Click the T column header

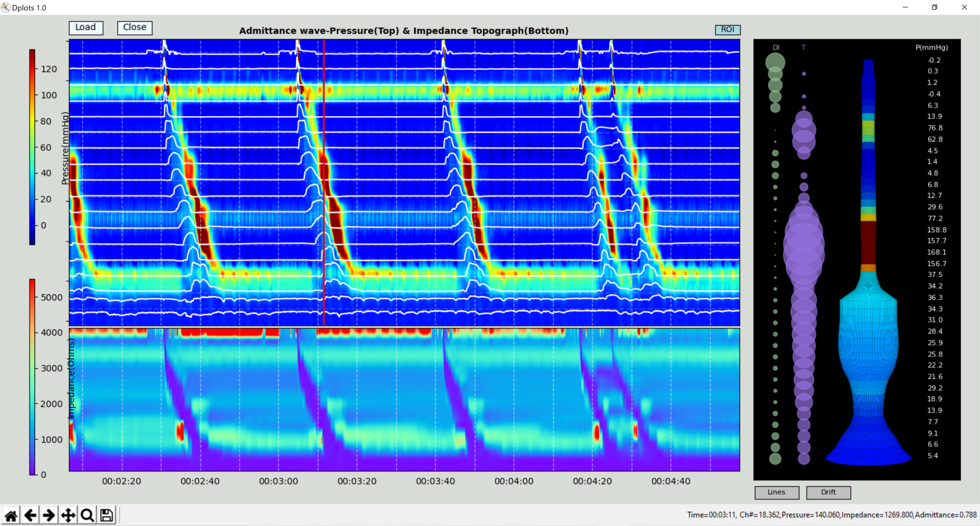803,47
